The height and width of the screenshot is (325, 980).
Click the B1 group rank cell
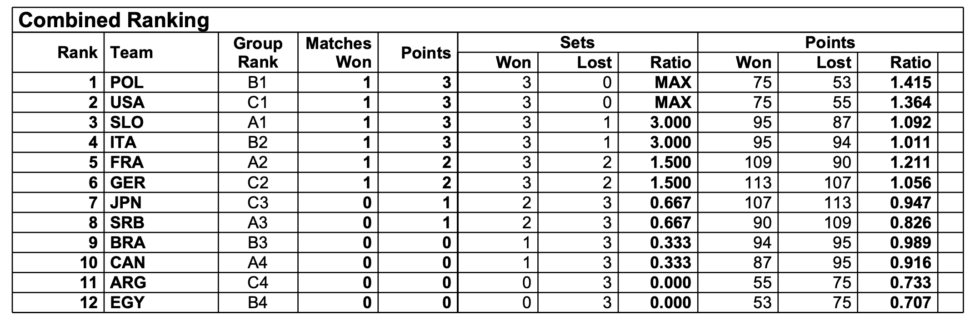[258, 83]
